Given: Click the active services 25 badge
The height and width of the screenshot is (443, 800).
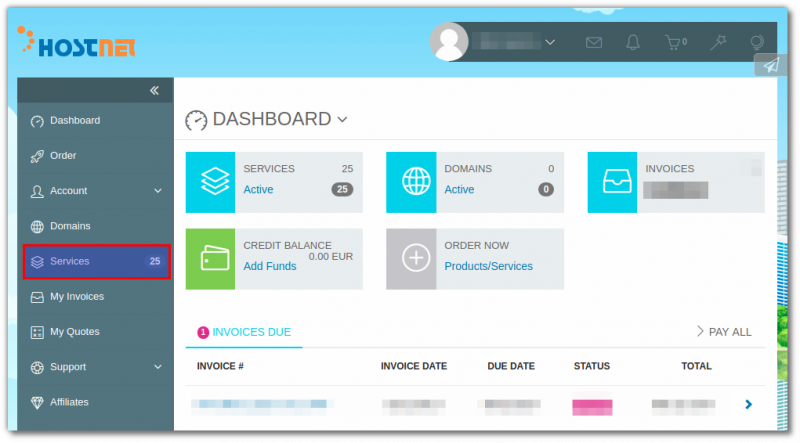Looking at the screenshot, I should (x=342, y=189).
